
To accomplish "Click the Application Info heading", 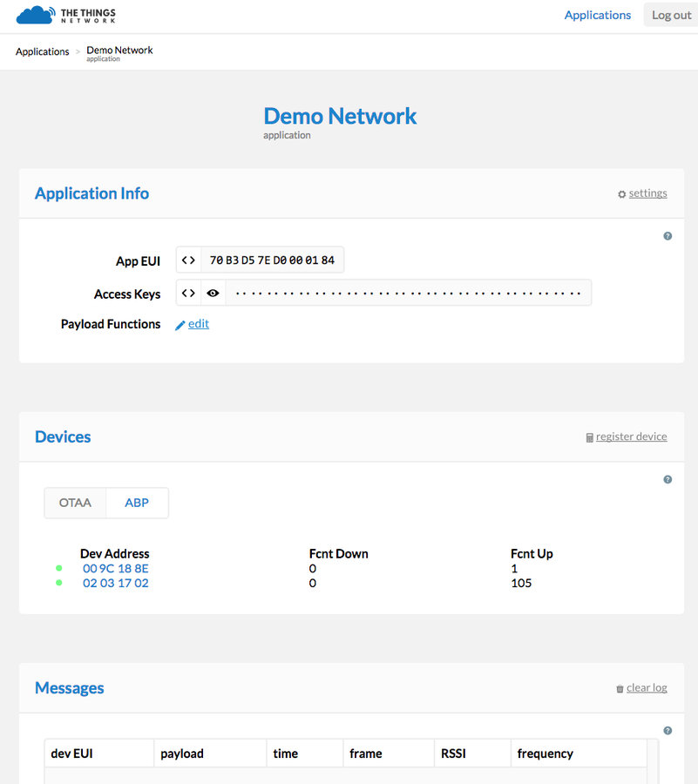I will coord(92,193).
